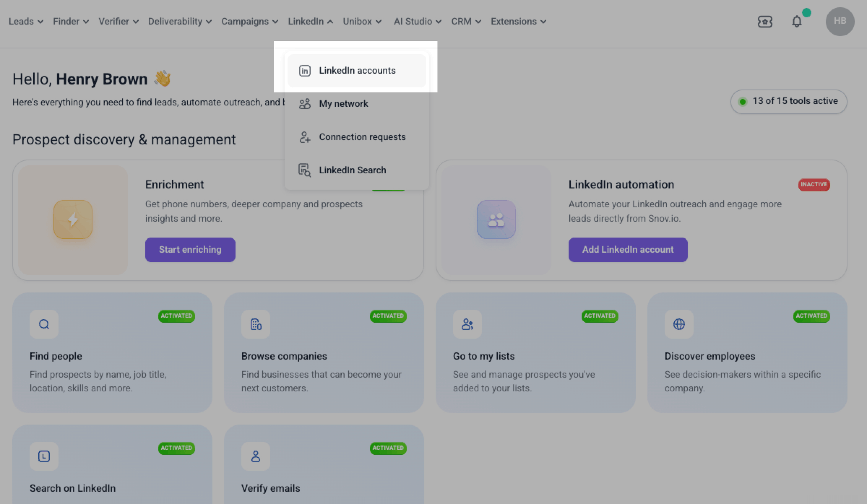Click the ACTIVATED badge on Verify emails
Viewport: 867px width, 504px height.
point(388,448)
